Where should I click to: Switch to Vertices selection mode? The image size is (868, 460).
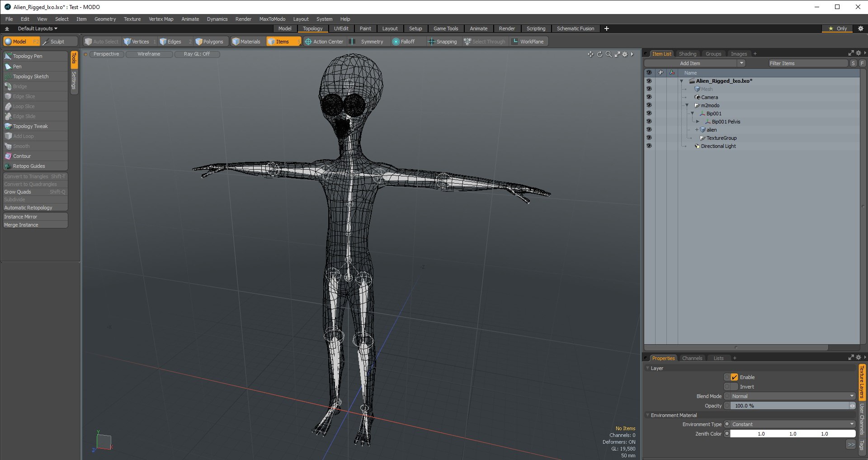[140, 42]
